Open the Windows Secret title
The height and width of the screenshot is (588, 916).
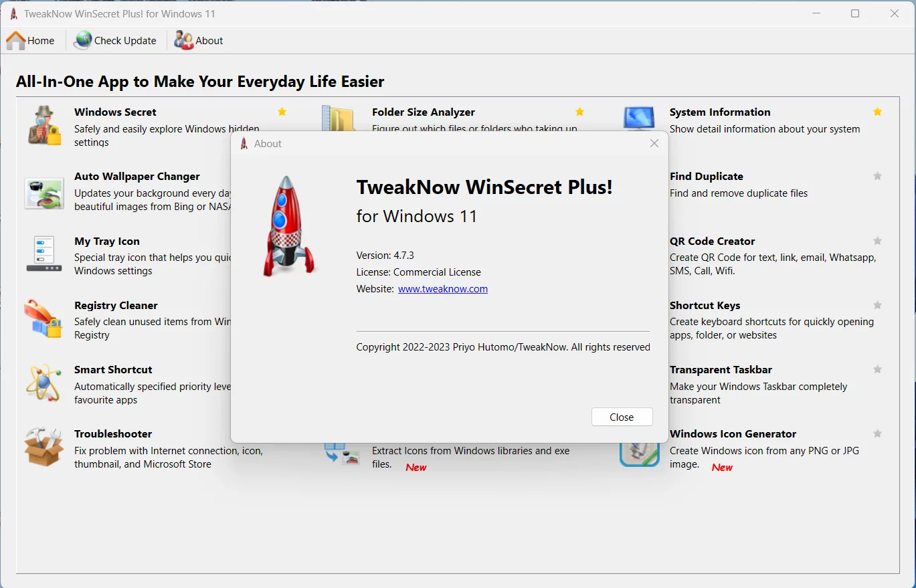[115, 112]
